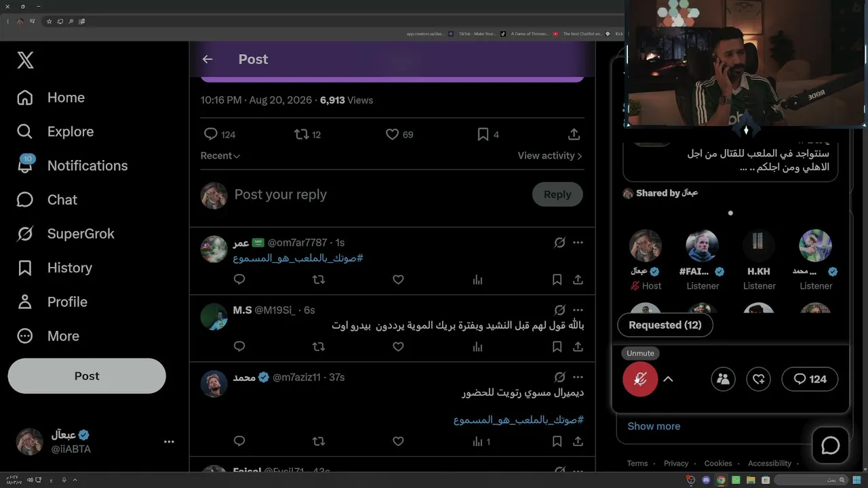This screenshot has width=868, height=488.
Task: Open the Windows Start menu in the taskbar
Action: coord(856,480)
